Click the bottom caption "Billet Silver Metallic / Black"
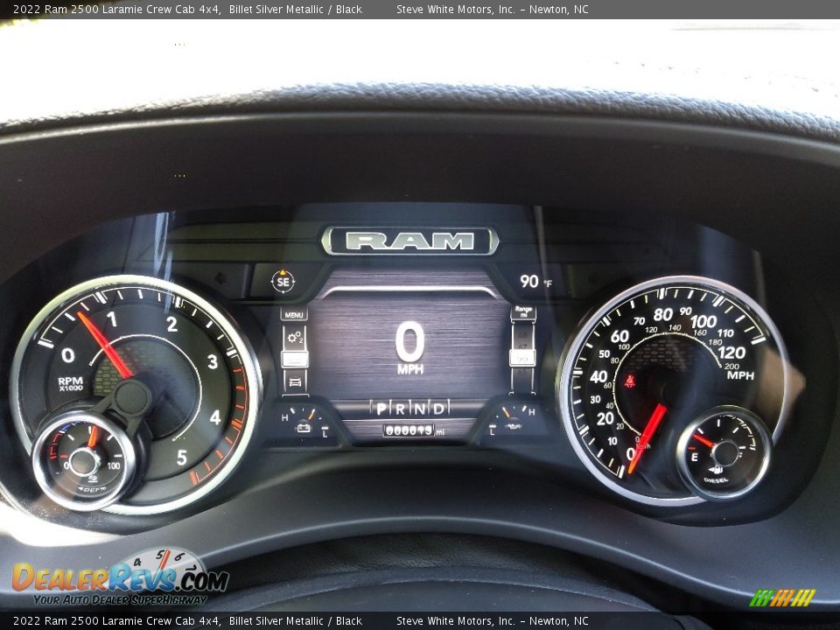Screen dimensions: 840x630 click(296, 621)
